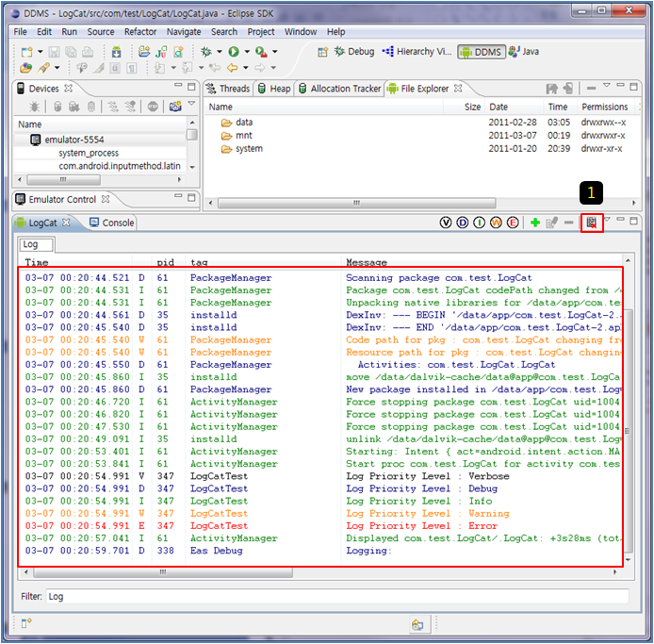Open the Refactor menu

pyautogui.click(x=140, y=32)
